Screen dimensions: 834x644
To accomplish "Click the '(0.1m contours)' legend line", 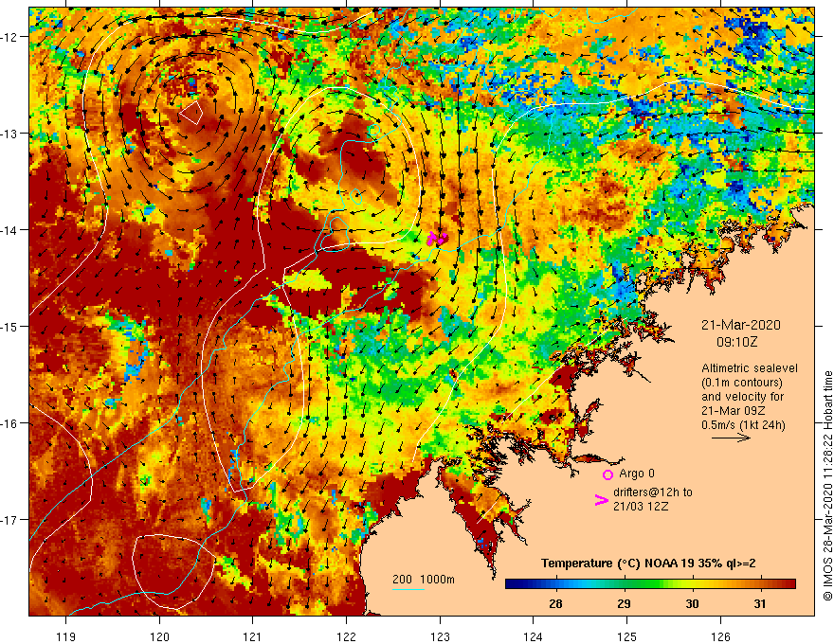I will pos(742,383).
